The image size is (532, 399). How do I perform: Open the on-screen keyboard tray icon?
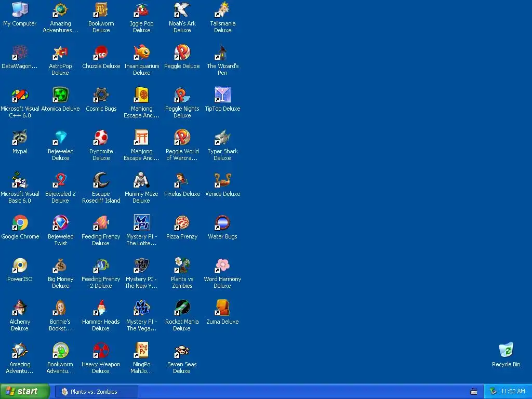pyautogui.click(x=474, y=392)
